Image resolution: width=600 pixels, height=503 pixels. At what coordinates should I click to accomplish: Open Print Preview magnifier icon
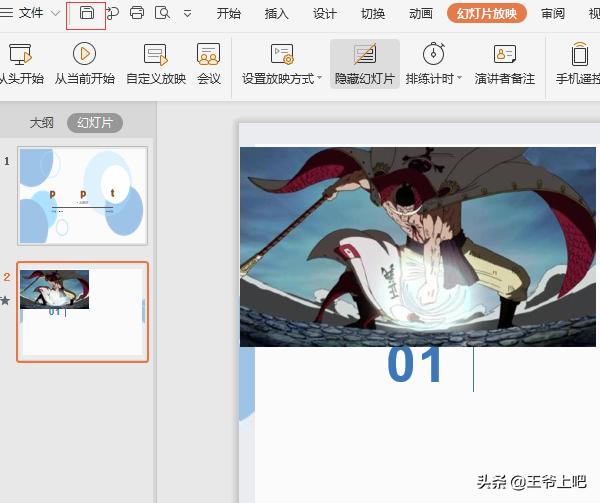coord(161,14)
